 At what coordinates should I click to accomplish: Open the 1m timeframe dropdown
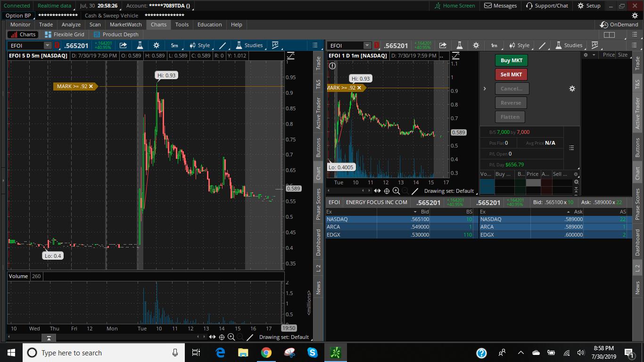494,45
